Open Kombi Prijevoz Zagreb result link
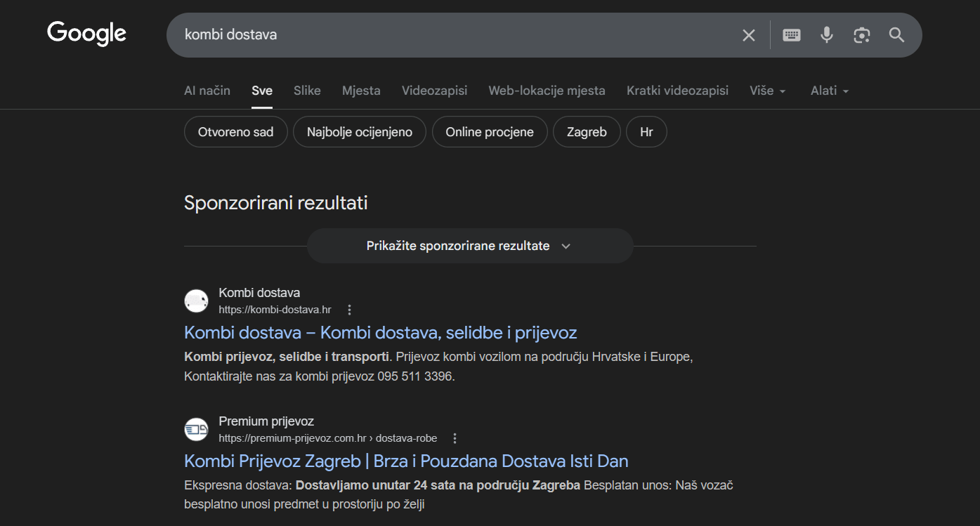 tap(406, 461)
